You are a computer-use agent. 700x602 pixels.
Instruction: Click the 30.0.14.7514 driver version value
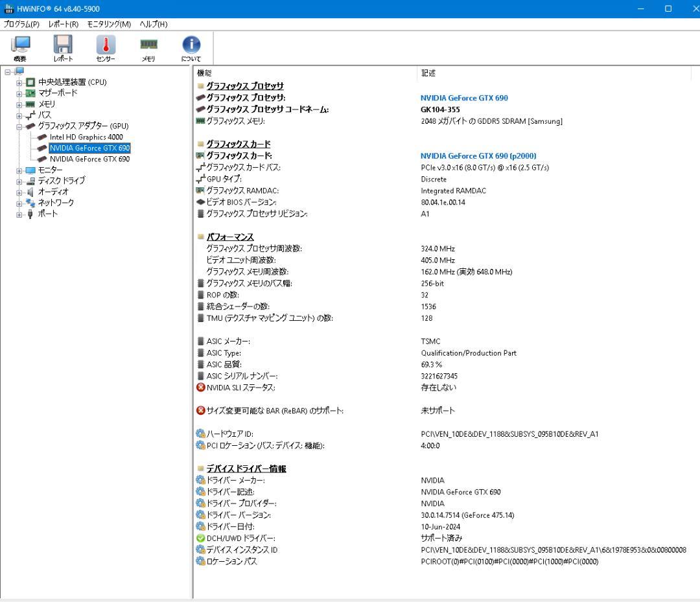click(x=467, y=515)
